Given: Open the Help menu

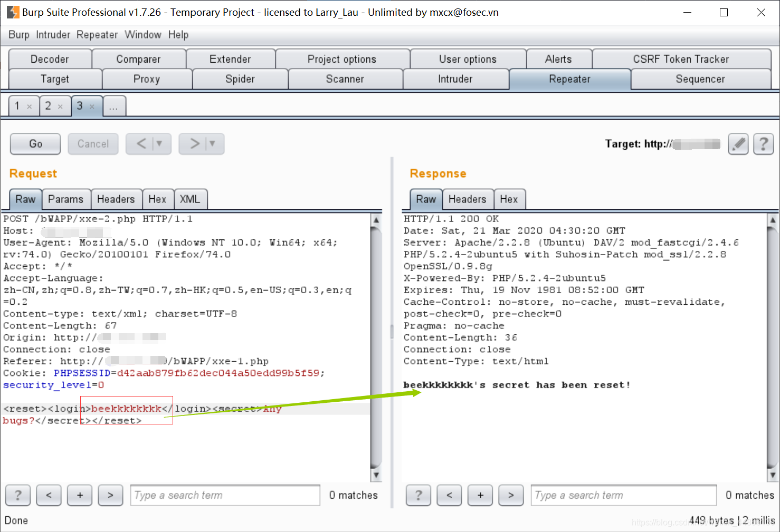Looking at the screenshot, I should point(178,35).
